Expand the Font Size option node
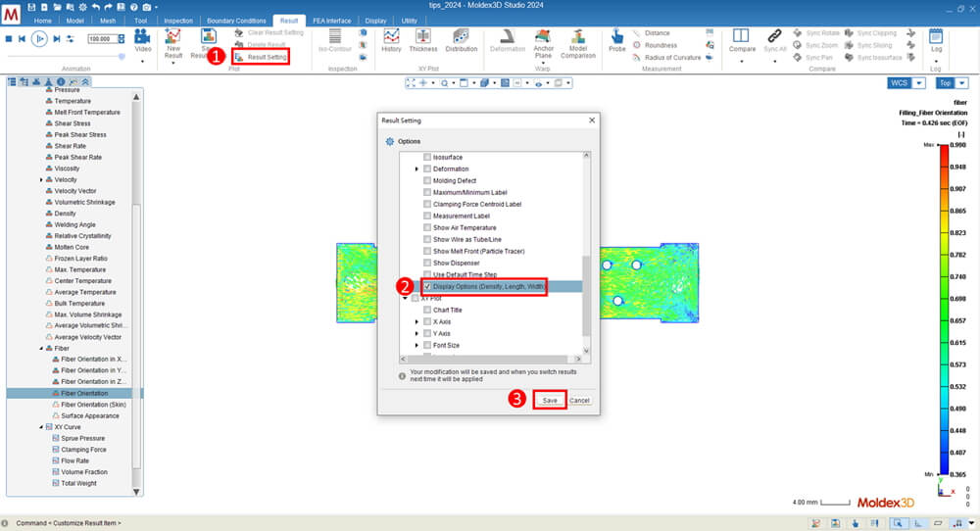The width and height of the screenshot is (980, 531). (x=416, y=346)
